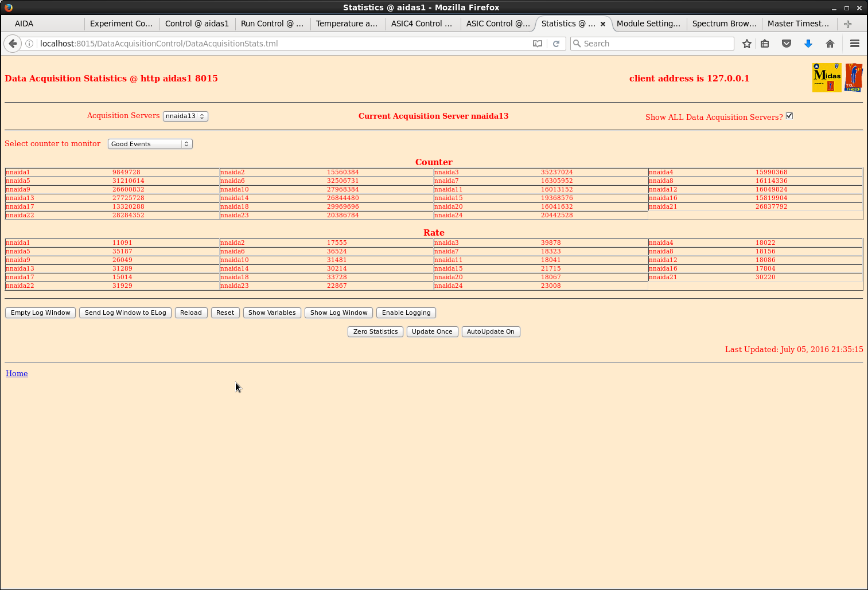This screenshot has height=590, width=868.
Task: Click Send Log Window to ELog
Action: 125,312
